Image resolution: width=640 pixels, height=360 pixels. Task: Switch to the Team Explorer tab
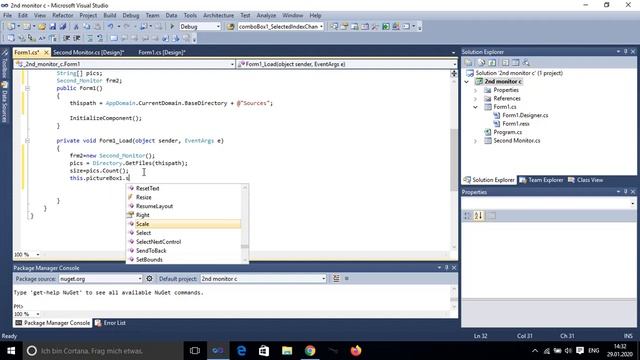[x=541, y=180]
